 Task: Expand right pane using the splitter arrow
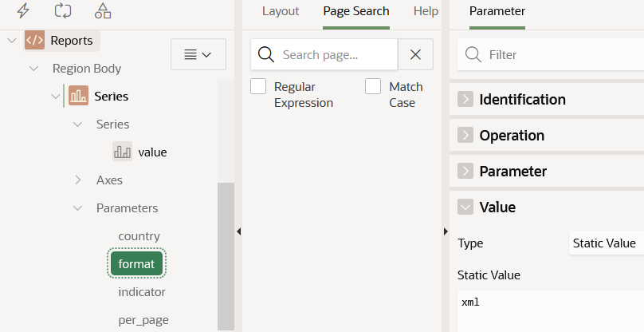(x=446, y=231)
